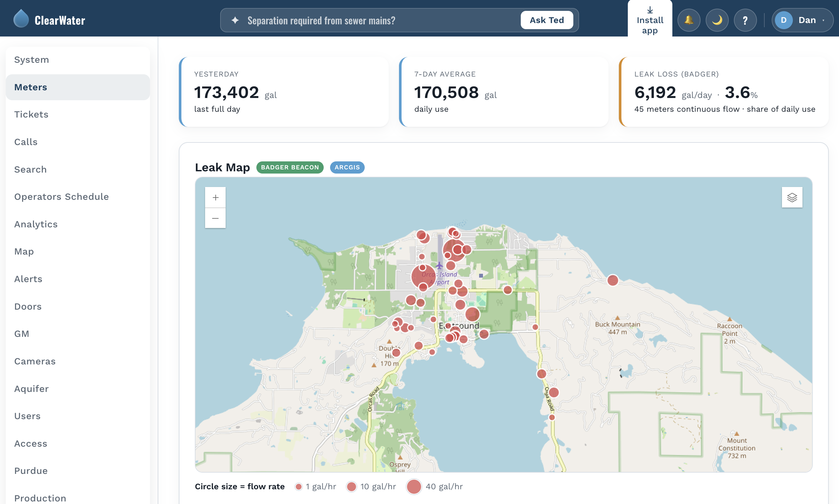This screenshot has height=504, width=839.
Task: Open map layers control
Action: tap(792, 197)
